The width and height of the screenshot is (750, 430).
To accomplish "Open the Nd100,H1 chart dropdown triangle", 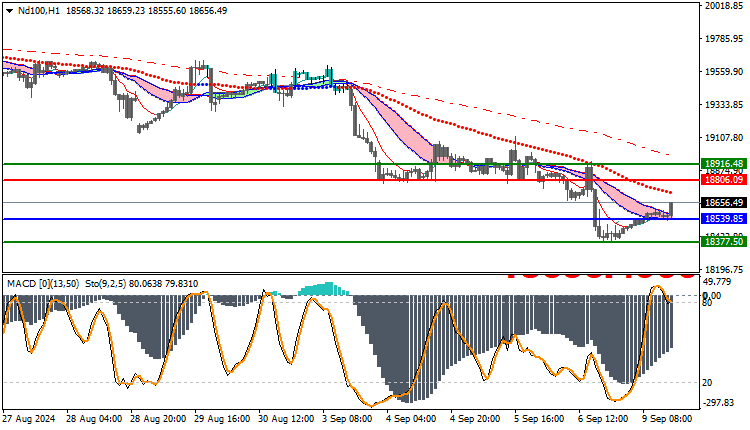I will pos(9,11).
